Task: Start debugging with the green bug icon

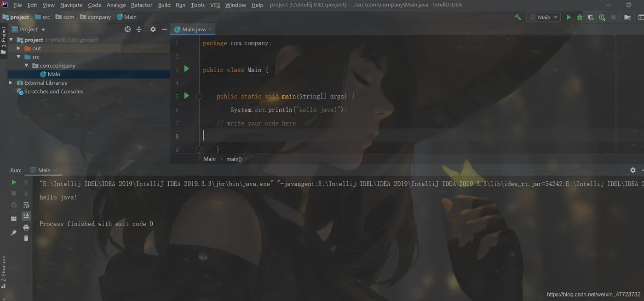Action: pos(580,17)
